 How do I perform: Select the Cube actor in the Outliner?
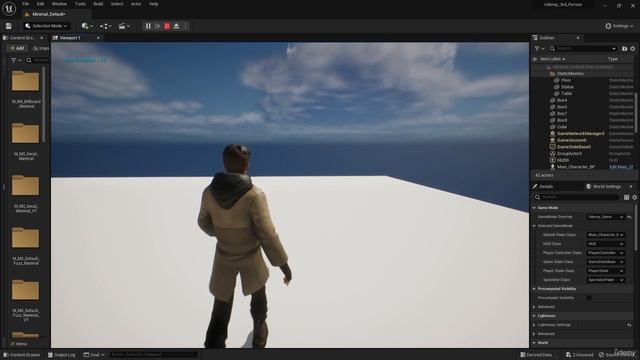click(x=562, y=127)
